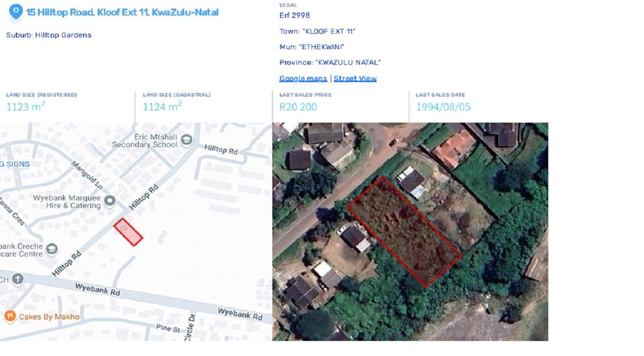This screenshot has height=356, width=644.
Task: Click the last sales date 1994/08/05
Action: 443,107
